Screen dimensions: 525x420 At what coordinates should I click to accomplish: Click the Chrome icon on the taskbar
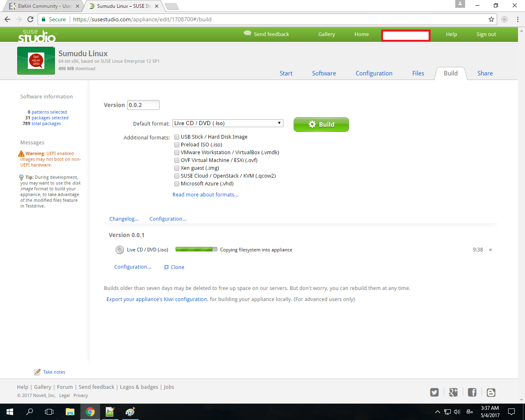coord(90,412)
